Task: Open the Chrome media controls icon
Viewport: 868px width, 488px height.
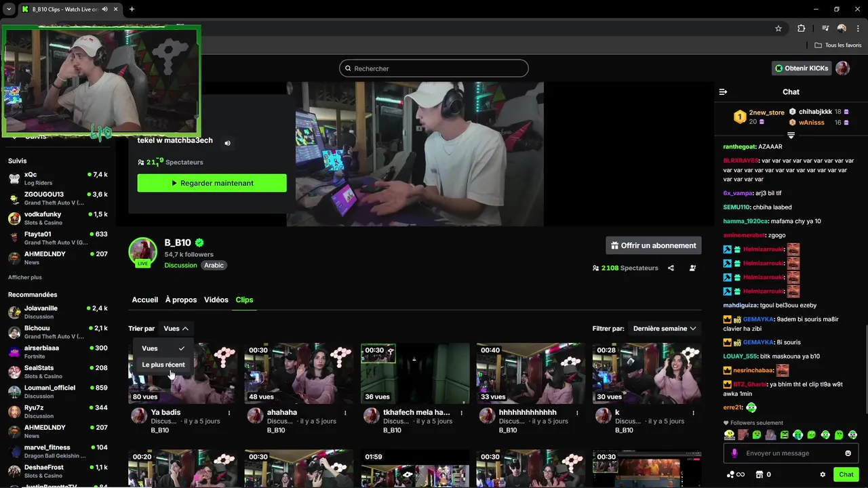Action: coord(825,28)
